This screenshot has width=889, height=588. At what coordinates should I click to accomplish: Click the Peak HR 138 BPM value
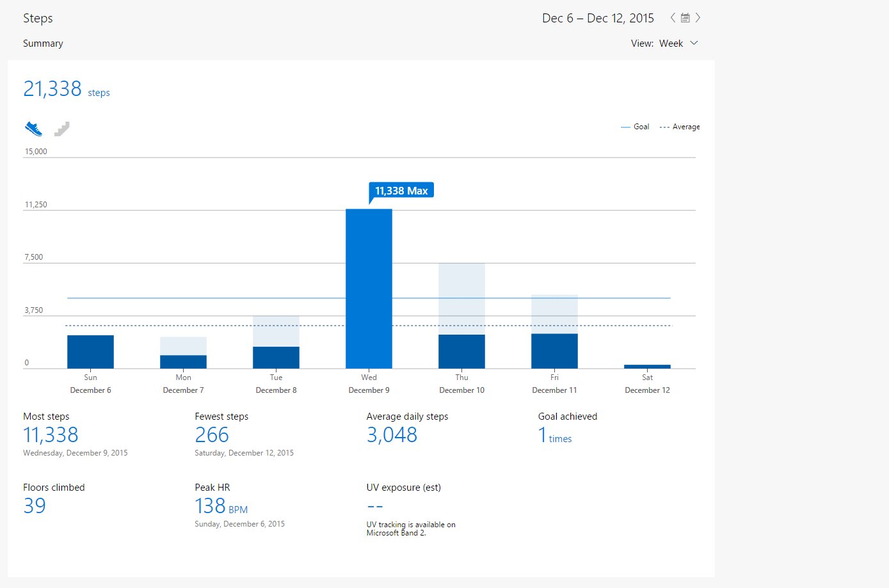click(x=221, y=506)
